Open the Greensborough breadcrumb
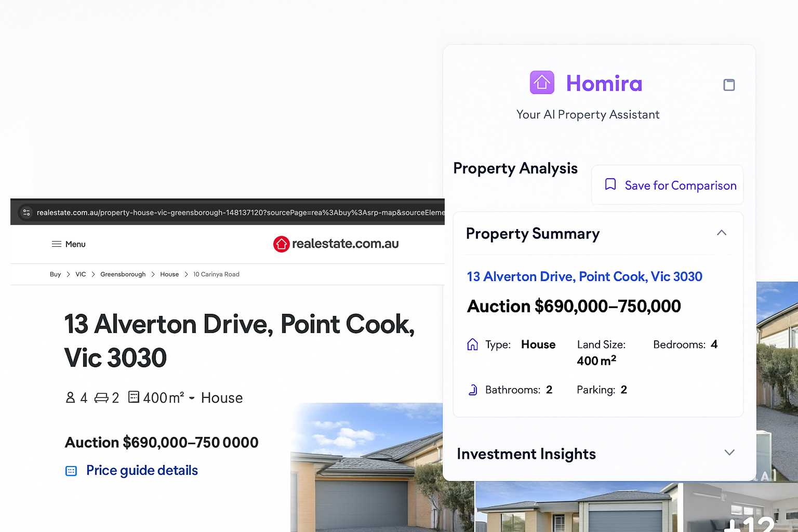Screen dimensions: 798x532 [123, 274]
